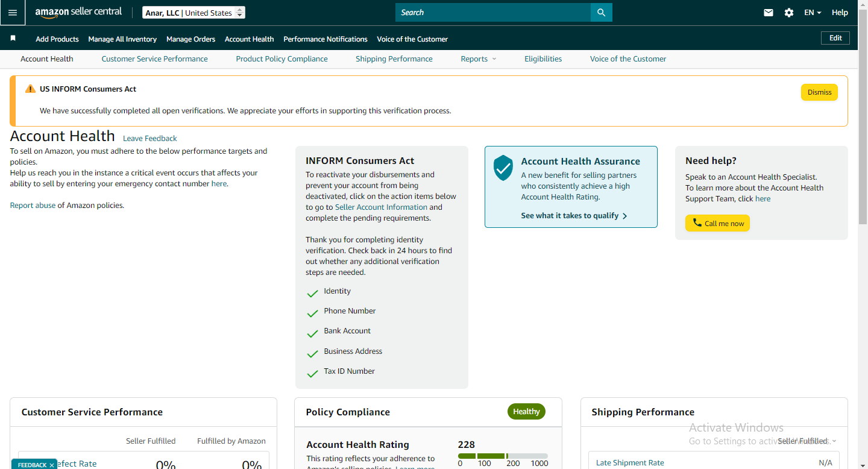Click into the Search input field
This screenshot has width=868, height=469.
tap(493, 13)
